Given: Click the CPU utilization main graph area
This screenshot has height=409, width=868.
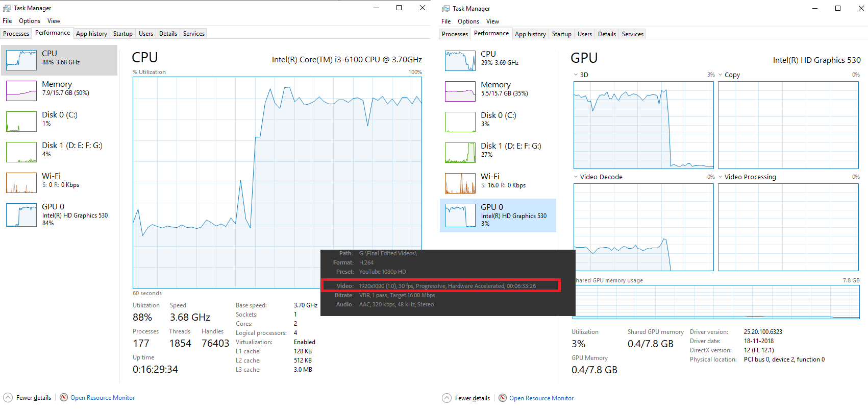Looking at the screenshot, I should coord(277,182).
